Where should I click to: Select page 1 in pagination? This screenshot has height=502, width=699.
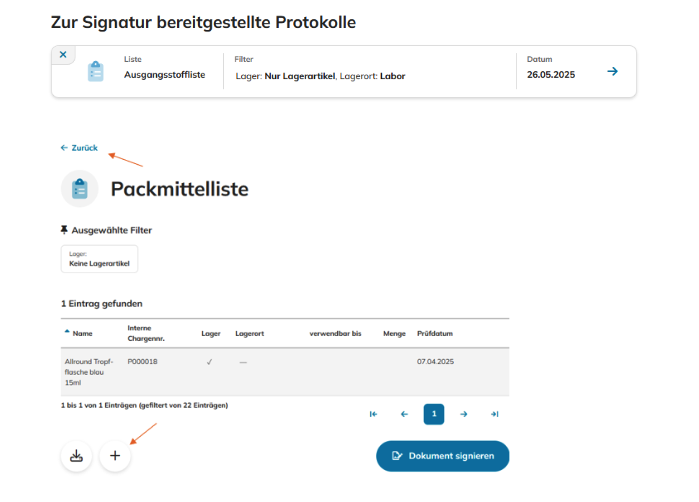click(434, 414)
